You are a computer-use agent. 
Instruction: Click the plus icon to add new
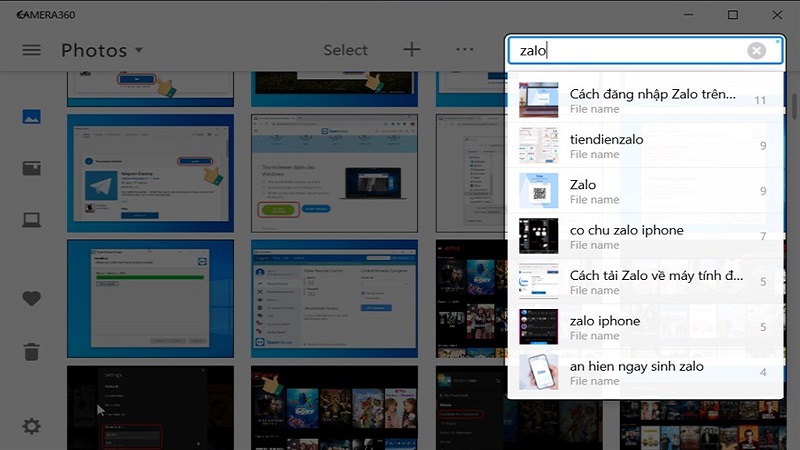click(411, 50)
